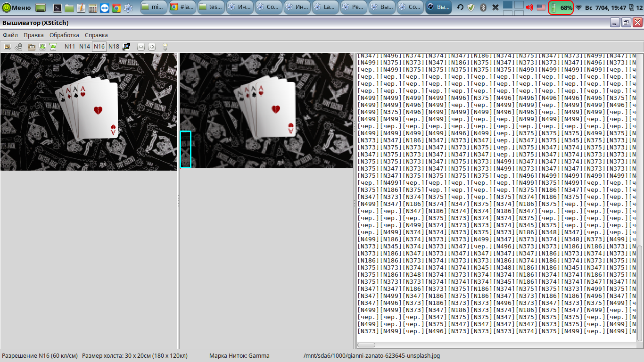
Task: Switch to the 'Ре...' taskbar window
Action: [353, 8]
